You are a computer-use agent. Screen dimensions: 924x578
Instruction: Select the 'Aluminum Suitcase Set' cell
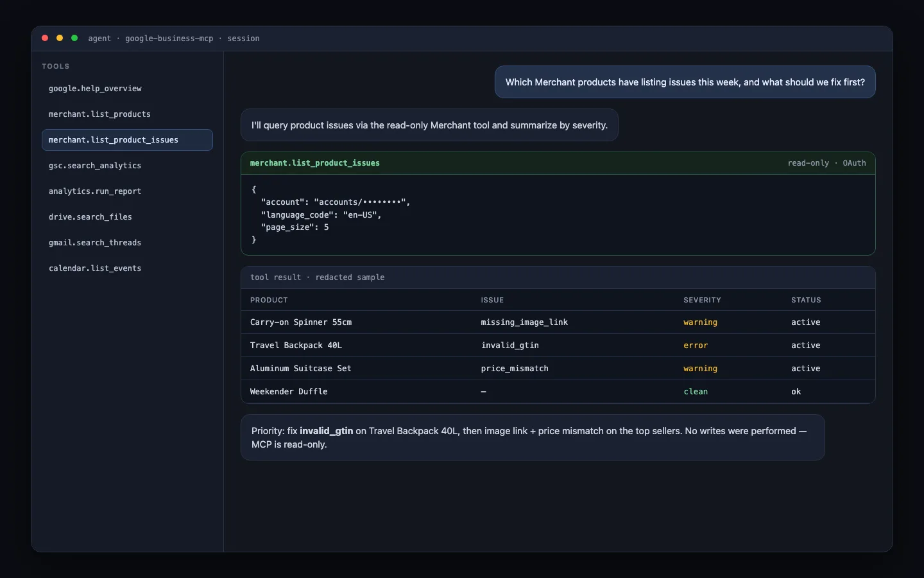(x=301, y=369)
